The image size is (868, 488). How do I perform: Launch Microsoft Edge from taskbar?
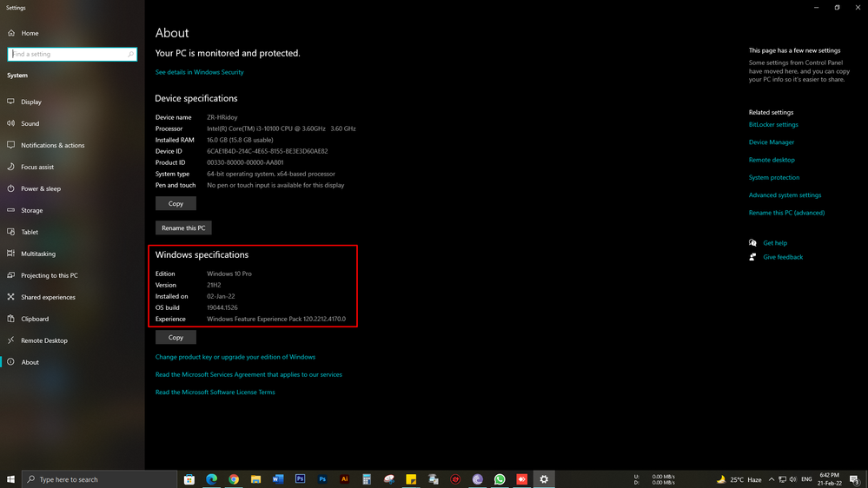point(211,479)
